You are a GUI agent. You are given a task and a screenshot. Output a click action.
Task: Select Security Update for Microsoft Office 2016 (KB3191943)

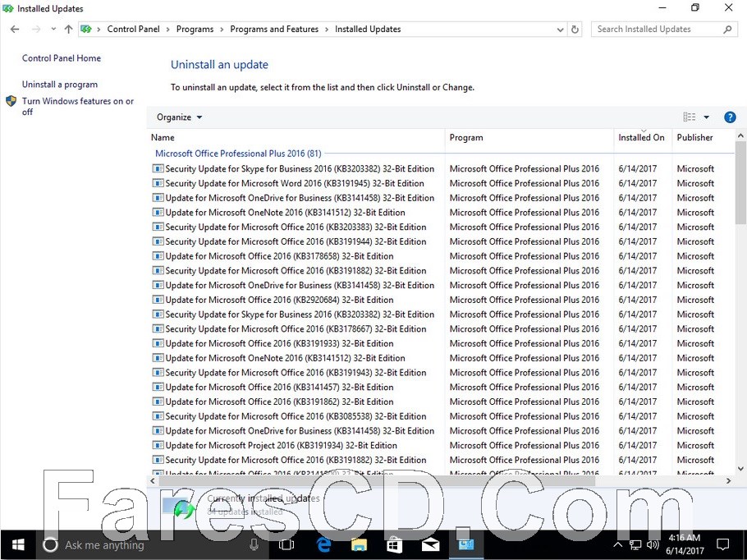pyautogui.click(x=296, y=372)
